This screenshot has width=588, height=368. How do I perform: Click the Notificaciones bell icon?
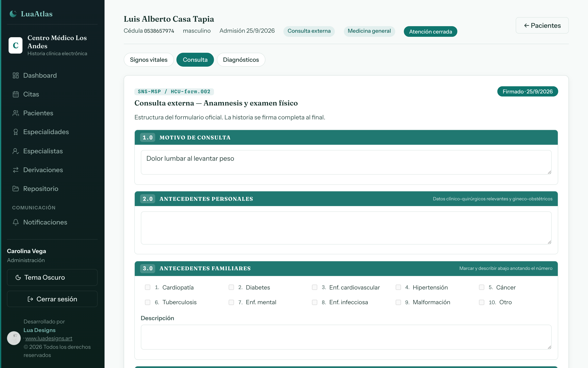click(16, 222)
